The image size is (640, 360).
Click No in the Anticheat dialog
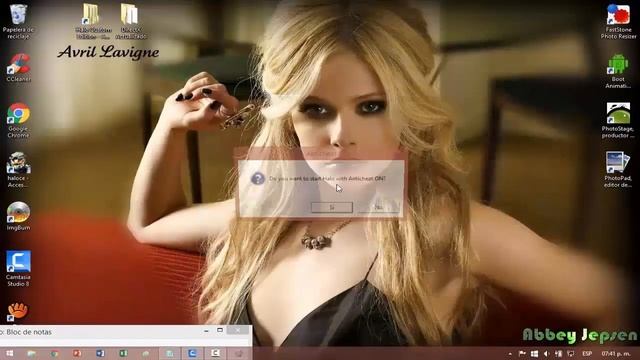(378, 207)
